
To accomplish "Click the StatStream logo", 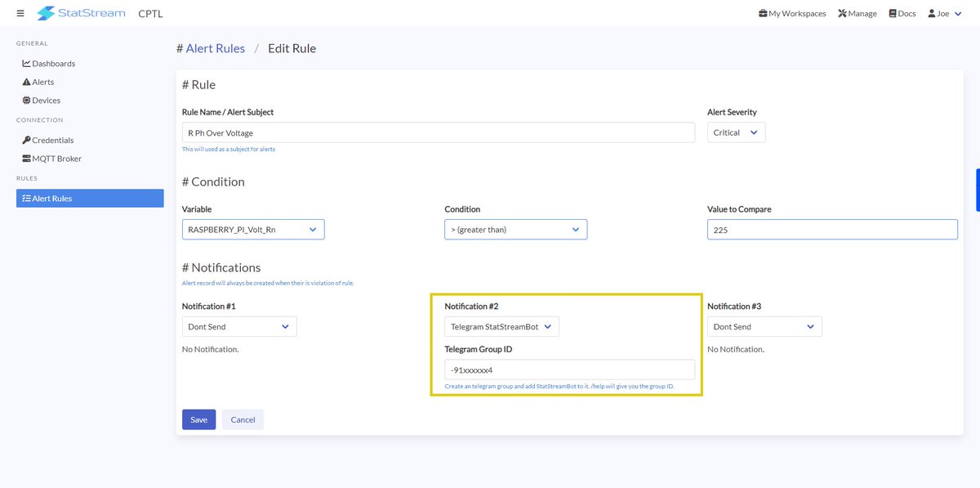I will click(81, 13).
